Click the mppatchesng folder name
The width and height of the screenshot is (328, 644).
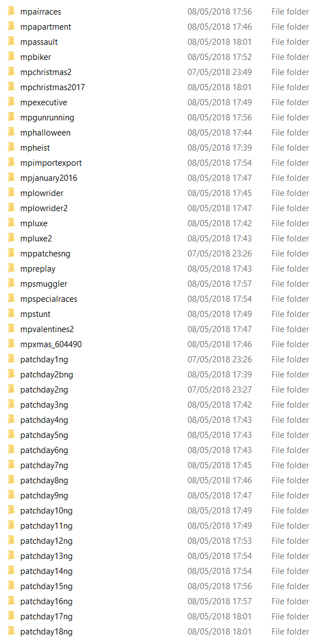(45, 254)
